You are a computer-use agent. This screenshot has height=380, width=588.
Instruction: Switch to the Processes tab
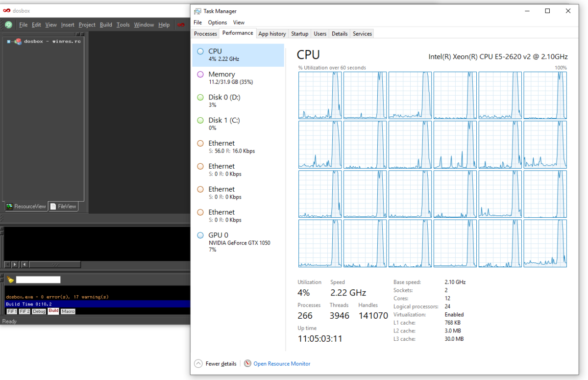[x=205, y=33]
